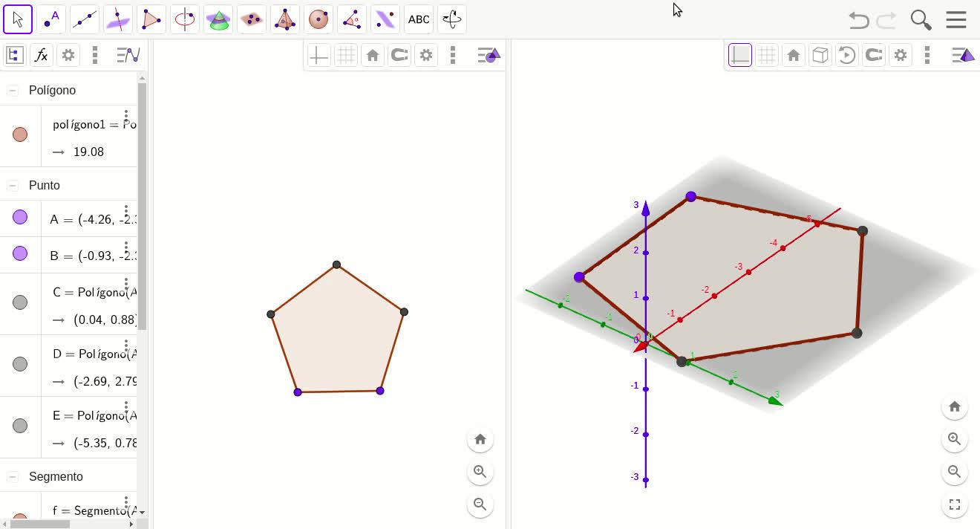Toggle fx auxiliary objects display

pos(42,55)
